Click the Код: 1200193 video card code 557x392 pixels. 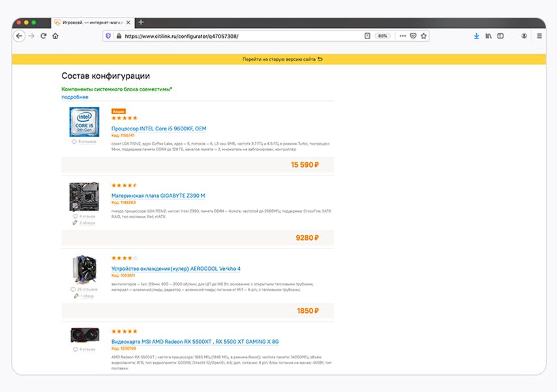(x=124, y=348)
